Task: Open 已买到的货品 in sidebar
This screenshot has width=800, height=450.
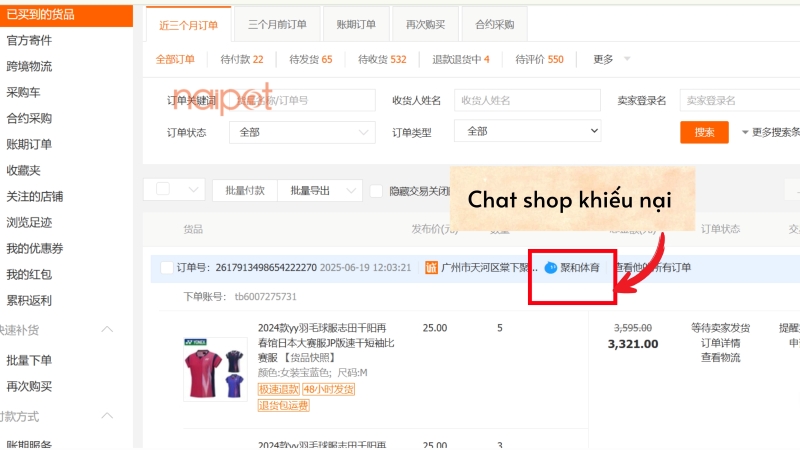Action: coord(66,15)
